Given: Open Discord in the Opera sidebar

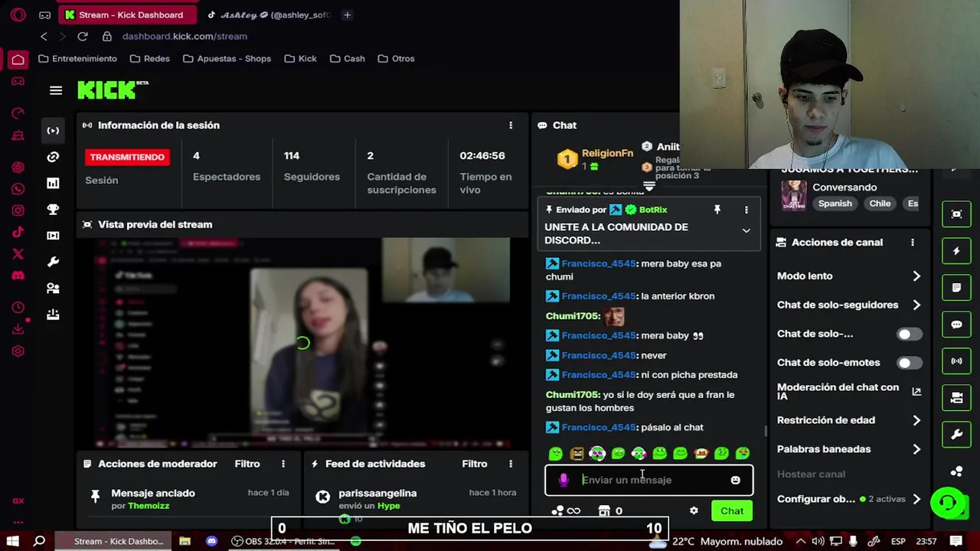Looking at the screenshot, I should (x=18, y=275).
